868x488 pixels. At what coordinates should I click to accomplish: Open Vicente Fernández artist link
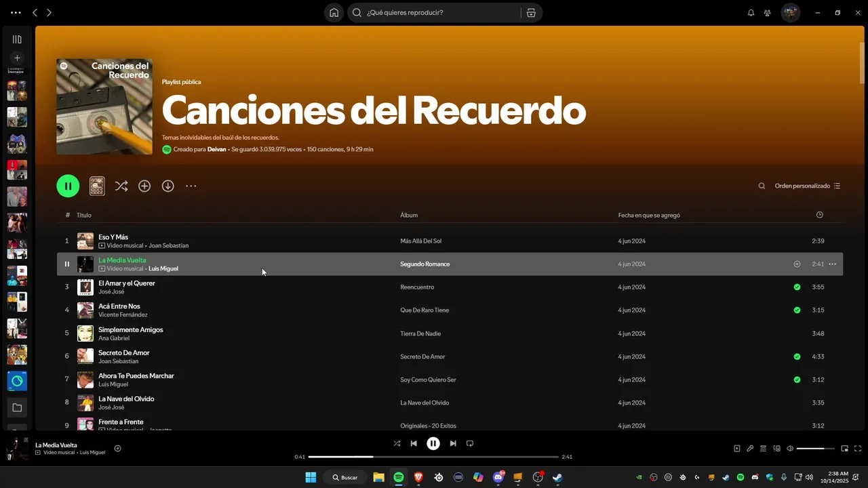[123, 314]
